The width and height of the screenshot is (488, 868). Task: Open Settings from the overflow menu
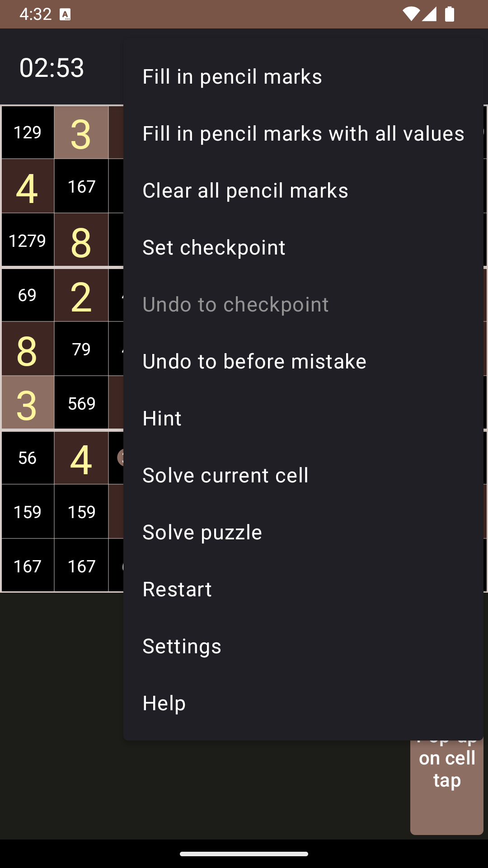point(182,646)
